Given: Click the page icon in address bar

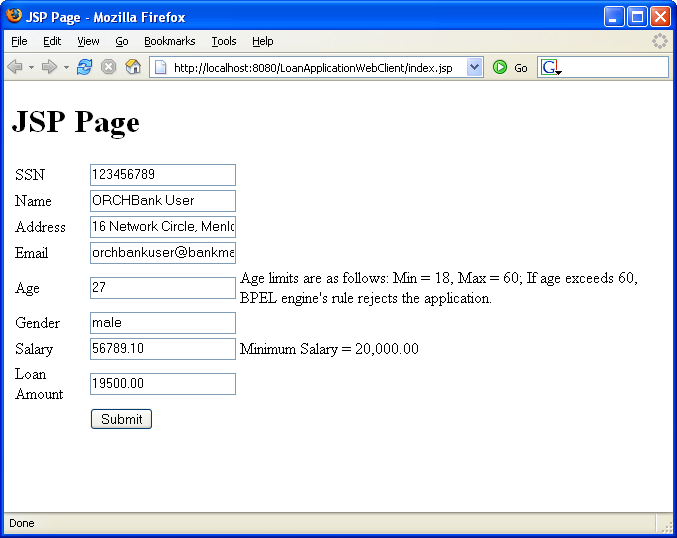Looking at the screenshot, I should click(161, 67).
